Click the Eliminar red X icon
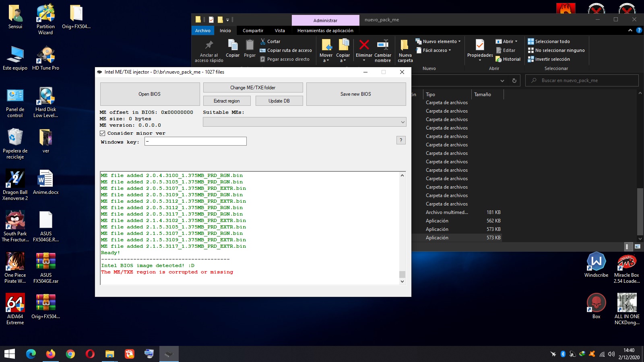644x362 pixels. pyautogui.click(x=364, y=45)
